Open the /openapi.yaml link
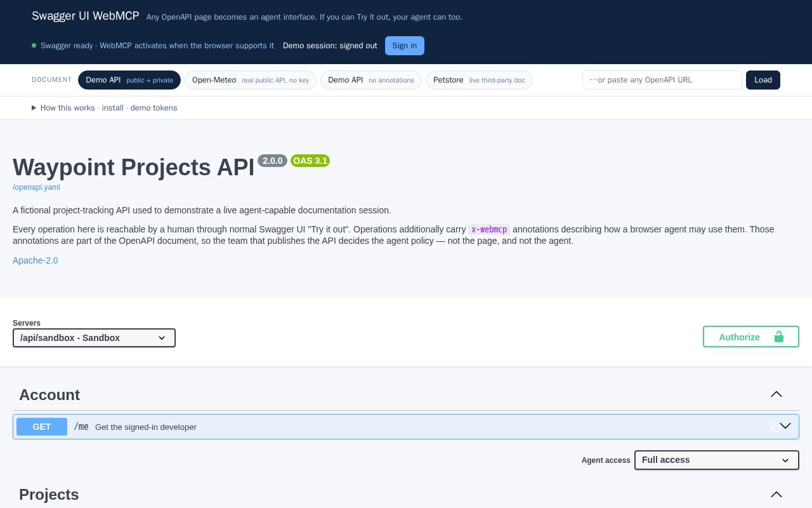812x508 pixels. (x=36, y=187)
